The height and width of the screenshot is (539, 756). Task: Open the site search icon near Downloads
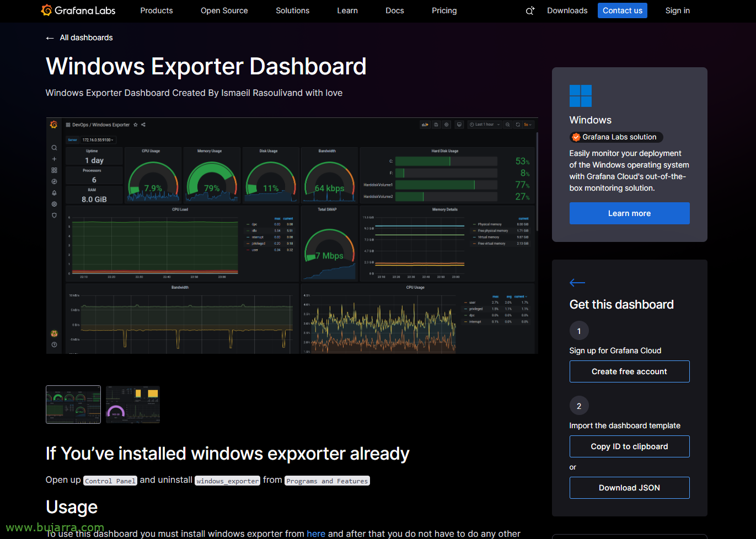[x=530, y=10]
